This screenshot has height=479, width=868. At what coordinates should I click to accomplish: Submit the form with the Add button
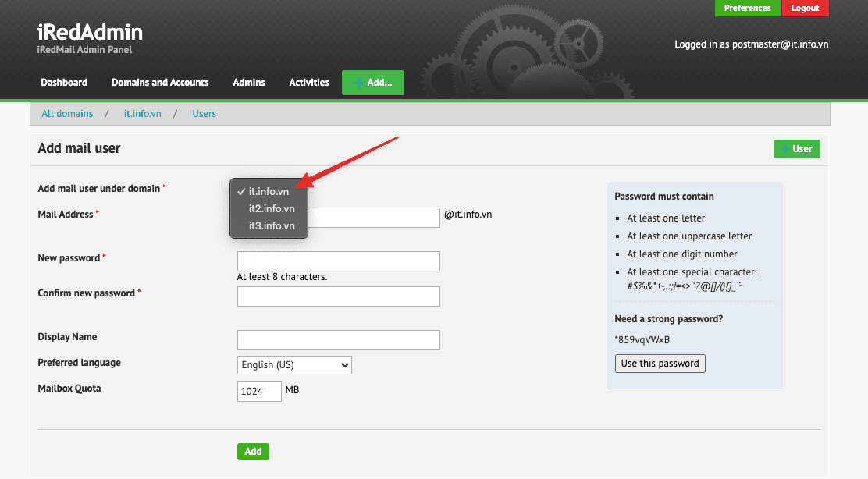tap(253, 451)
